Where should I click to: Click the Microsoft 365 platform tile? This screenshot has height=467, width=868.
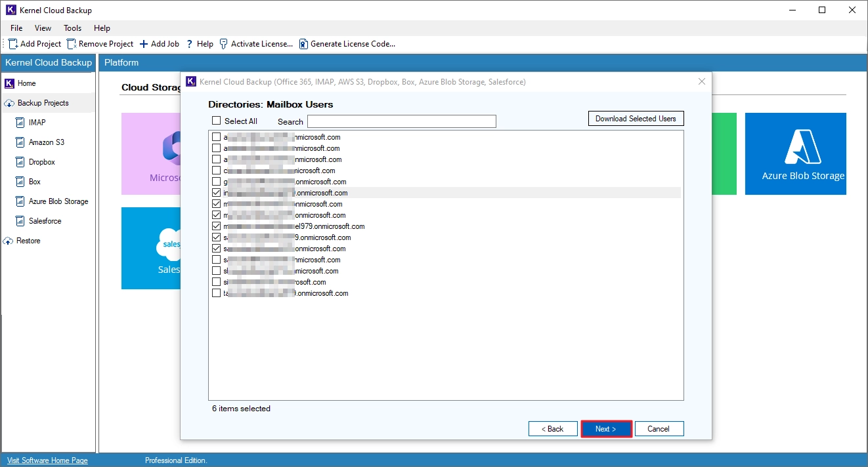(151, 153)
